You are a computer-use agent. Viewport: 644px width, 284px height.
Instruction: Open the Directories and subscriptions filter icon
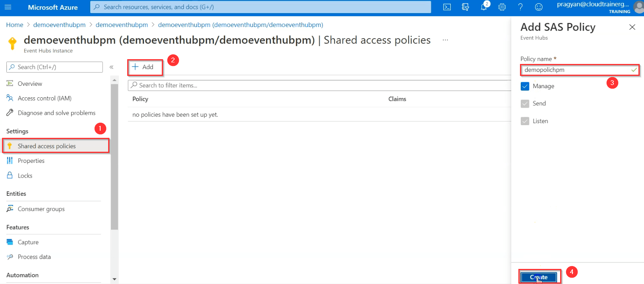(465, 7)
